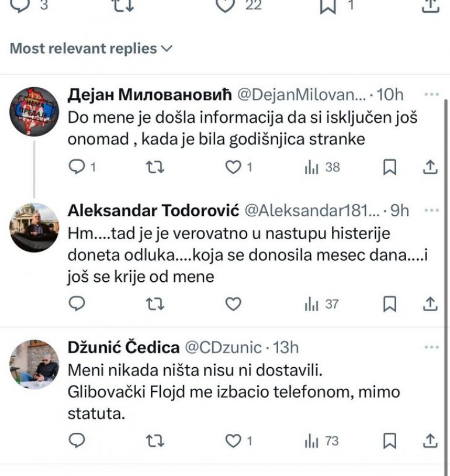Open Džunić Čedica's profile picture
The height and width of the screenshot is (476, 450).
(x=34, y=364)
